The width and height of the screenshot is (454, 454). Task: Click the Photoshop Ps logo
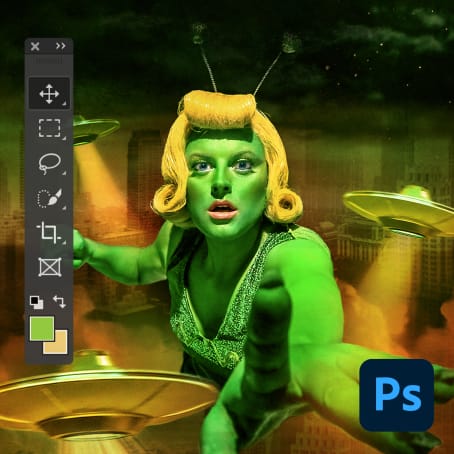pyautogui.click(x=397, y=395)
